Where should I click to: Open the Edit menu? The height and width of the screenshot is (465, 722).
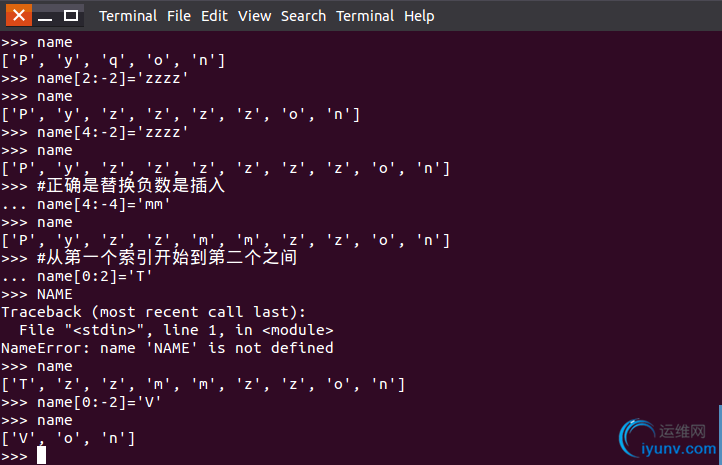[214, 16]
